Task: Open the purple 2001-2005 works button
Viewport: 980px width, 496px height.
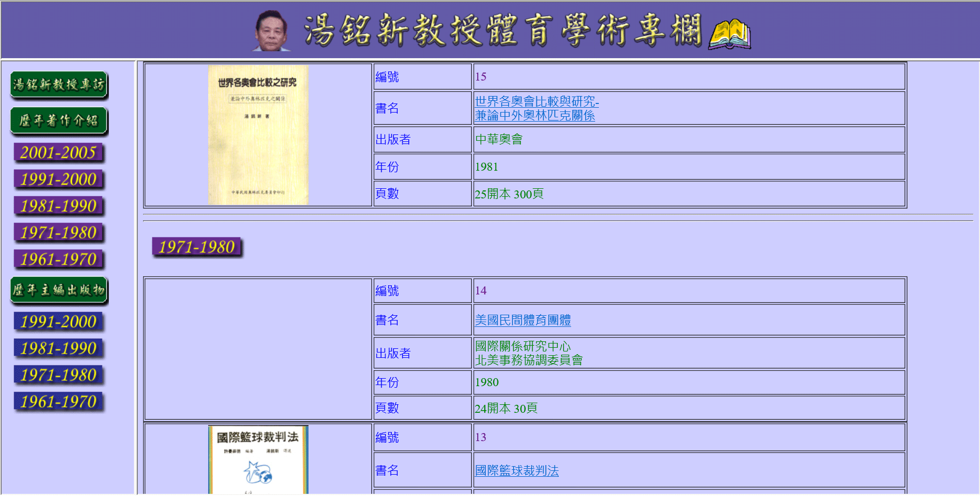Action: (x=59, y=153)
